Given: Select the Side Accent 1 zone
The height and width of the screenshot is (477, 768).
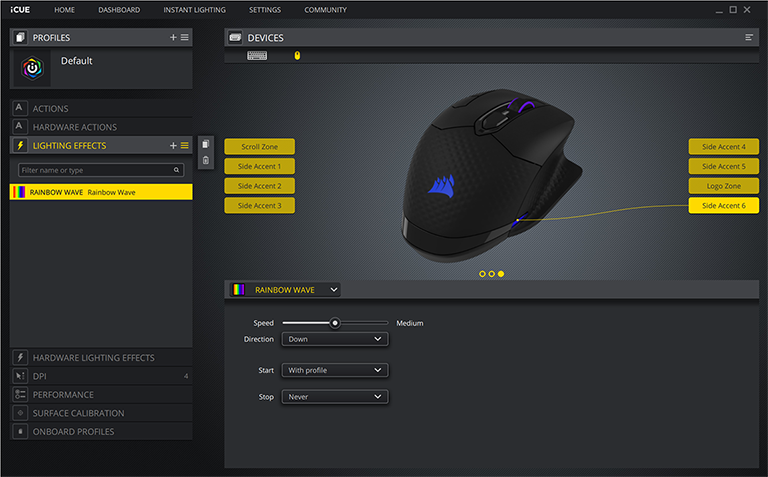Looking at the screenshot, I should point(260,166).
